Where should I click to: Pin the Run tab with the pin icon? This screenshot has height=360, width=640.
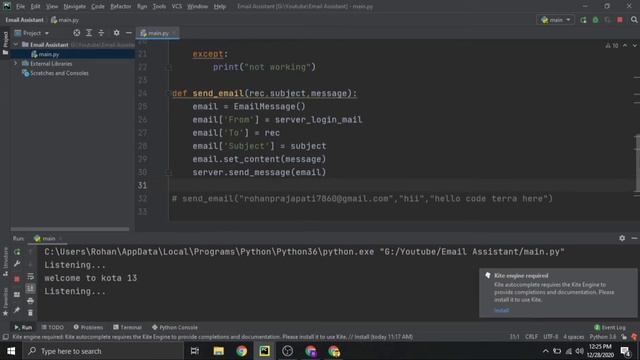coord(17,310)
